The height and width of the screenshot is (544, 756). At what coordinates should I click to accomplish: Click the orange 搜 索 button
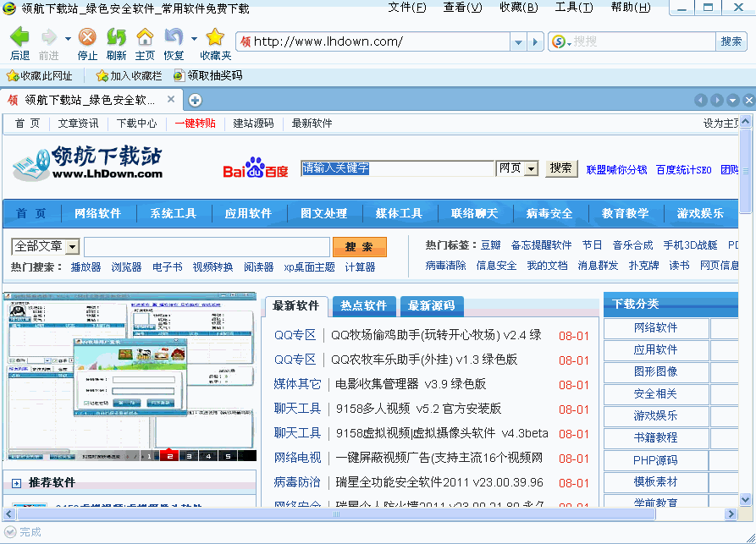click(x=359, y=247)
